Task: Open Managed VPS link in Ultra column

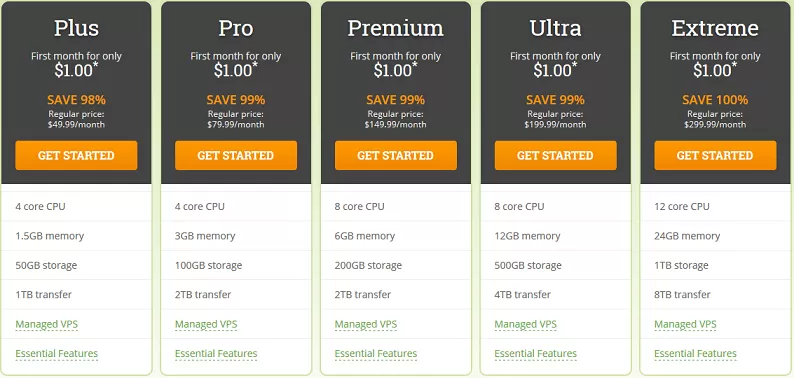Action: click(x=526, y=324)
